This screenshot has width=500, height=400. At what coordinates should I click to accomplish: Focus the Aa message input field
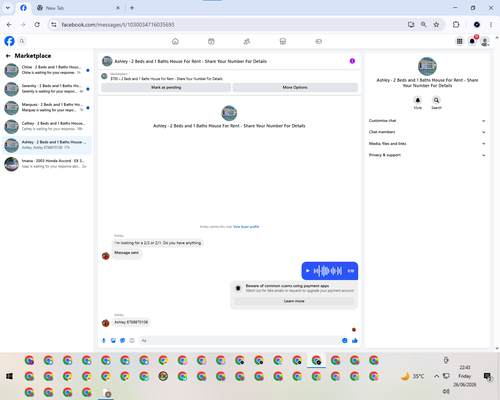240,340
